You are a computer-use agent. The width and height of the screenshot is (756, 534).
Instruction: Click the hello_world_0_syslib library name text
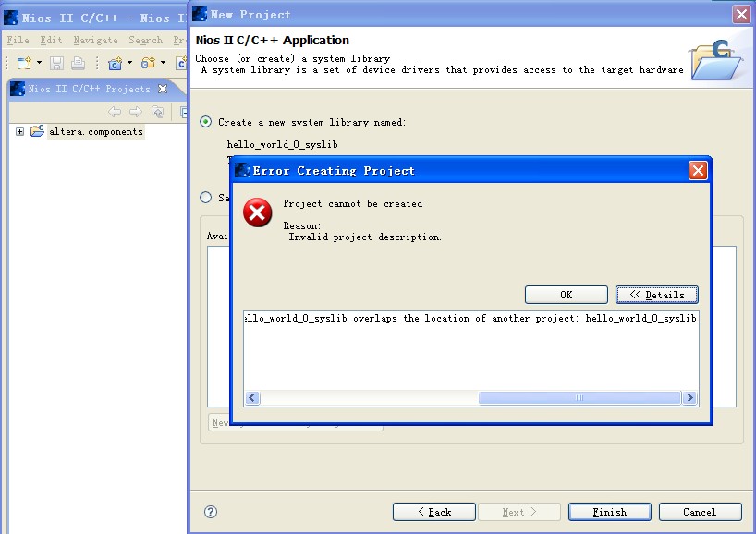(x=282, y=144)
